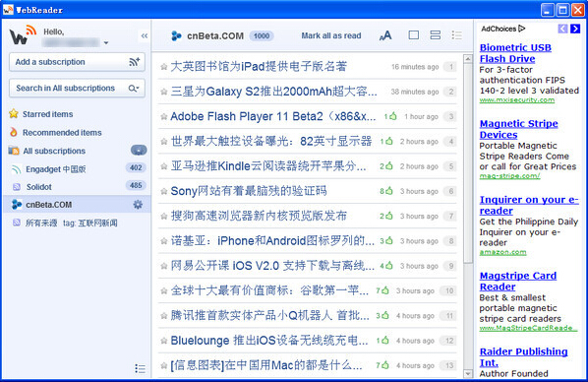This screenshot has height=382, width=588.
Task: Open Inquirer on your e-reader ad
Action: pyautogui.click(x=529, y=205)
